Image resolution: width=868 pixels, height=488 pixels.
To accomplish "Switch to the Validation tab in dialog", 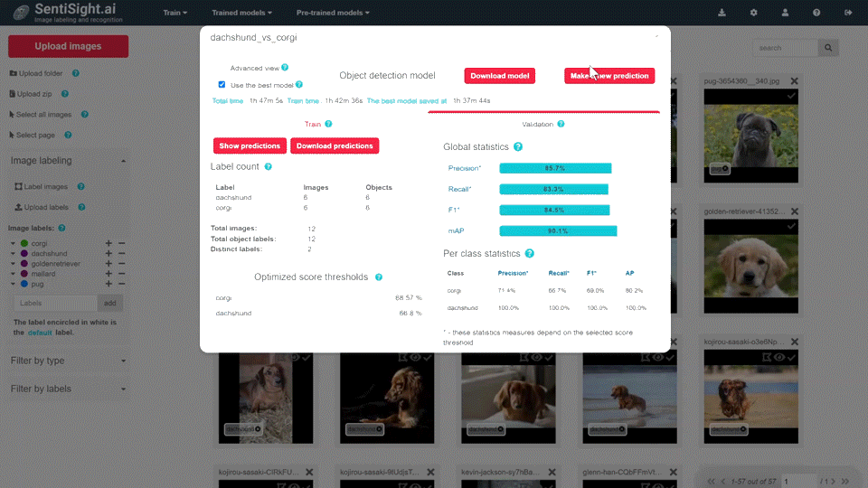I will [537, 124].
